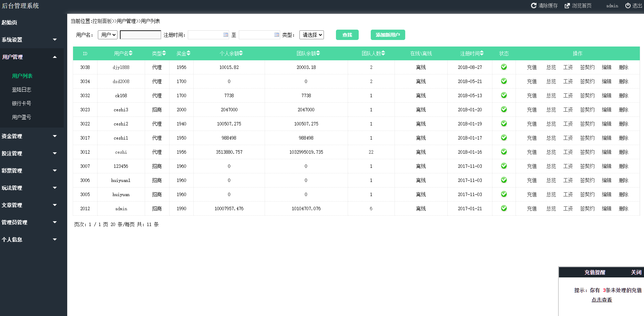This screenshot has height=316, width=644.
Task: Click 点击查看 link in recharge reminder
Action: pos(602,300)
